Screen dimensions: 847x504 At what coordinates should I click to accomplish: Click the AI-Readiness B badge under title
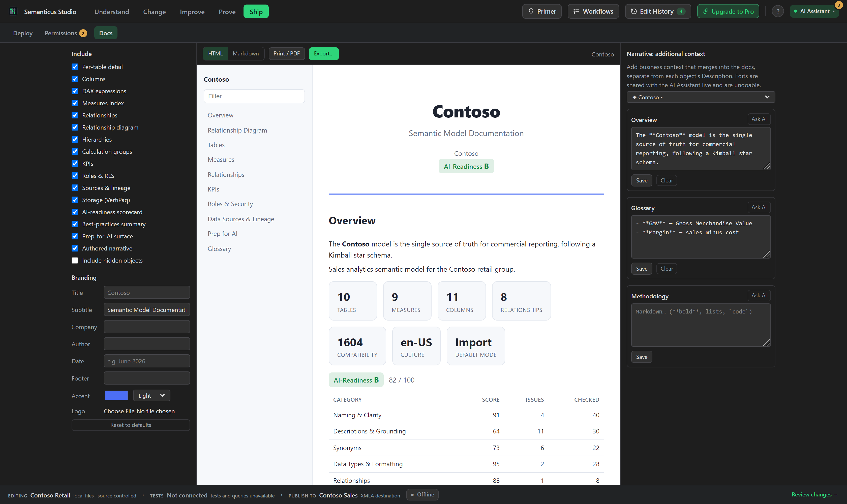pos(466,166)
